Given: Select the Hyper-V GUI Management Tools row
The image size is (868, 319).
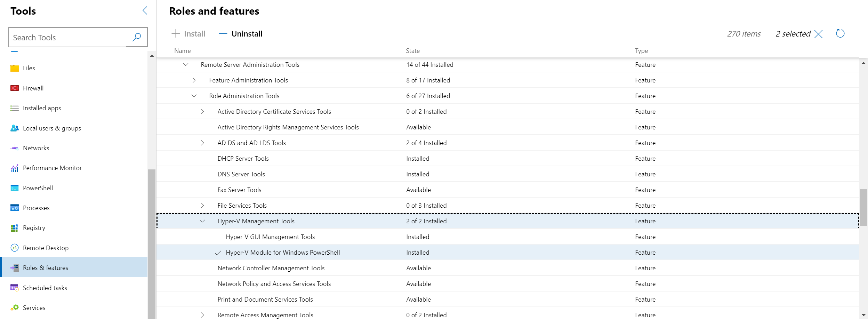Looking at the screenshot, I should 270,237.
